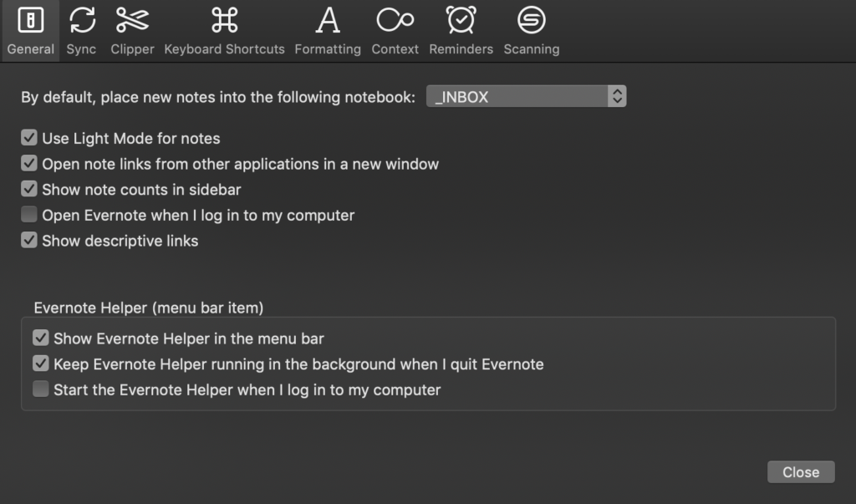Open the Reminders alarm clock pane

coord(461,31)
